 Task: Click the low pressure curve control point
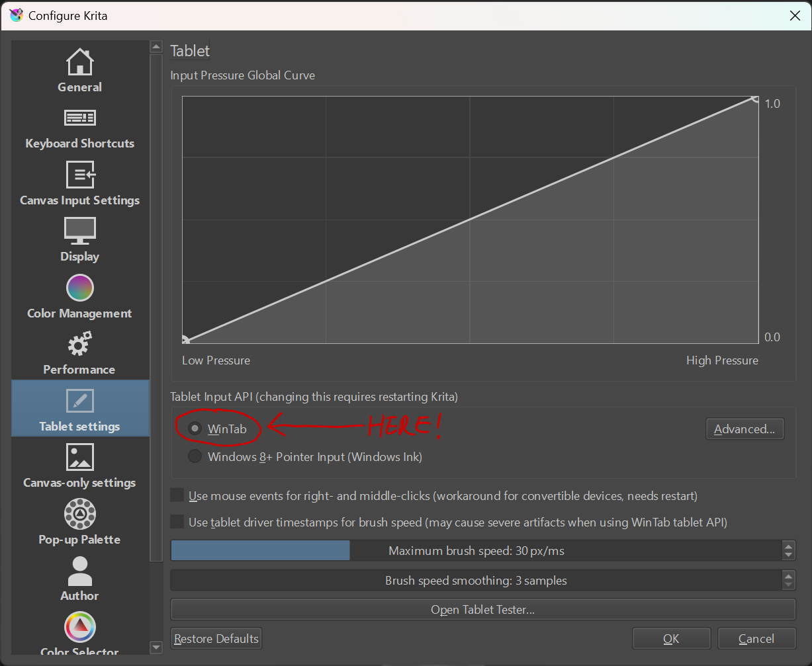[x=184, y=341]
